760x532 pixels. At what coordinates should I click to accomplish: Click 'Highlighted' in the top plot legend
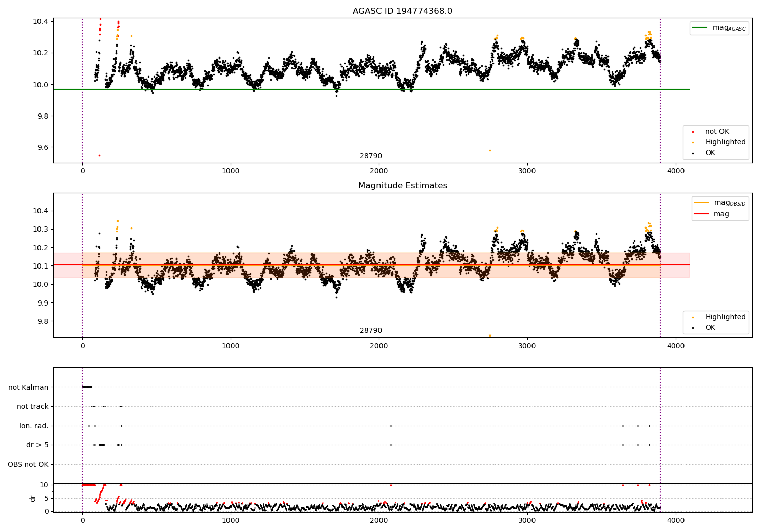tap(725, 142)
